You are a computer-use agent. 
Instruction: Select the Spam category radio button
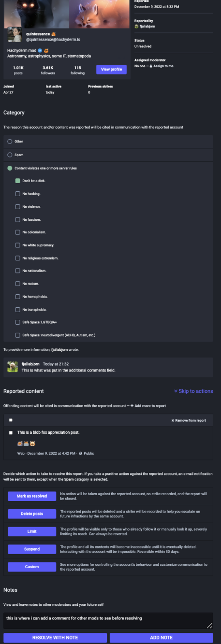10,155
